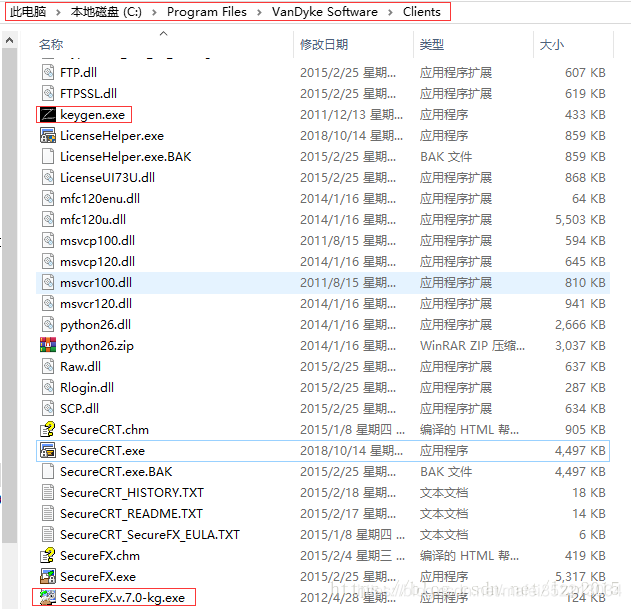Click the Raw.dll file icon
Screen dimensions: 631x609
click(x=48, y=366)
